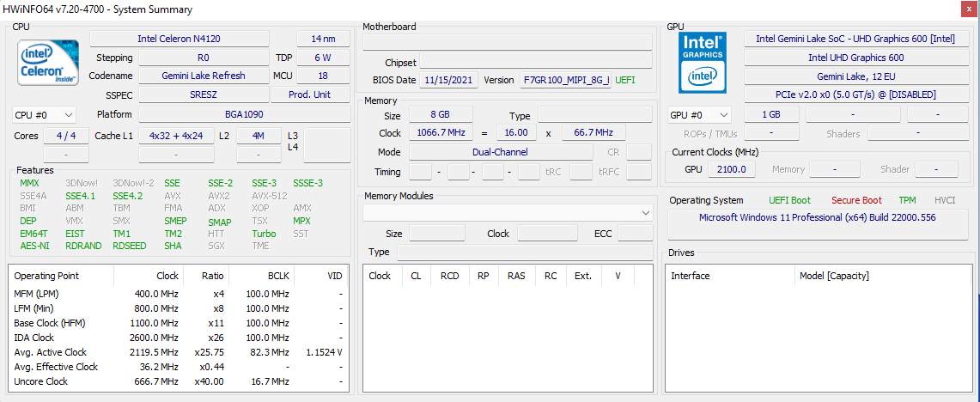Click the 66.7 MHz memory base field
980x402 pixels.
point(593,132)
